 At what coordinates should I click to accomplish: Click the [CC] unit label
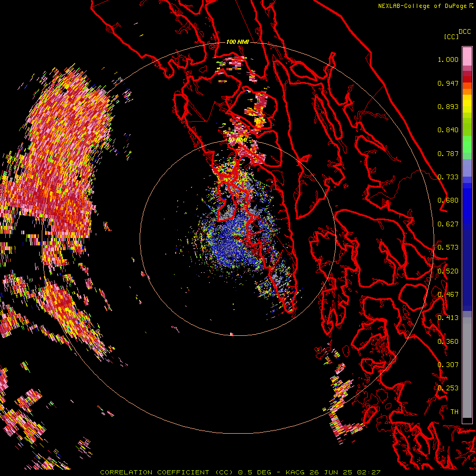451,36
